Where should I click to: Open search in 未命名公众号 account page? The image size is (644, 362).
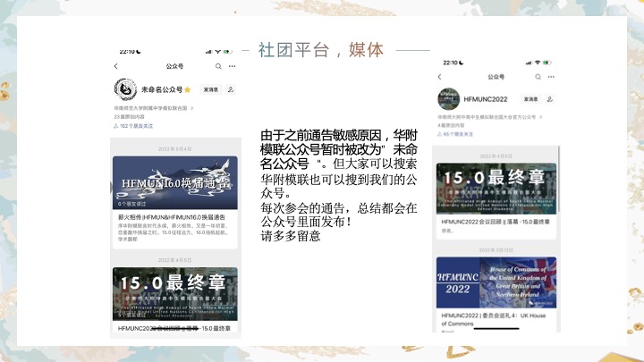218,66
